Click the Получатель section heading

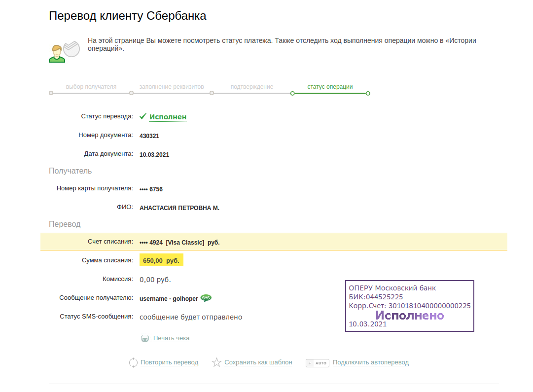(x=71, y=171)
